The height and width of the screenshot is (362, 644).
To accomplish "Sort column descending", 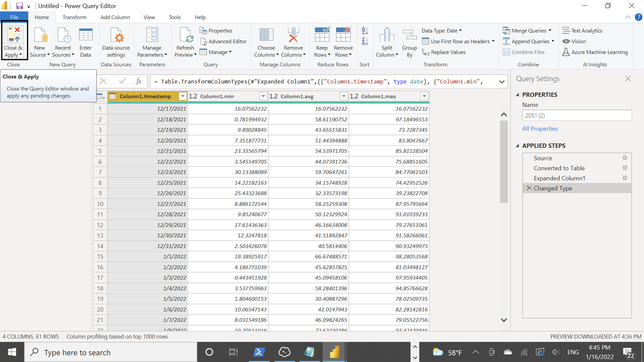I will point(365,41).
